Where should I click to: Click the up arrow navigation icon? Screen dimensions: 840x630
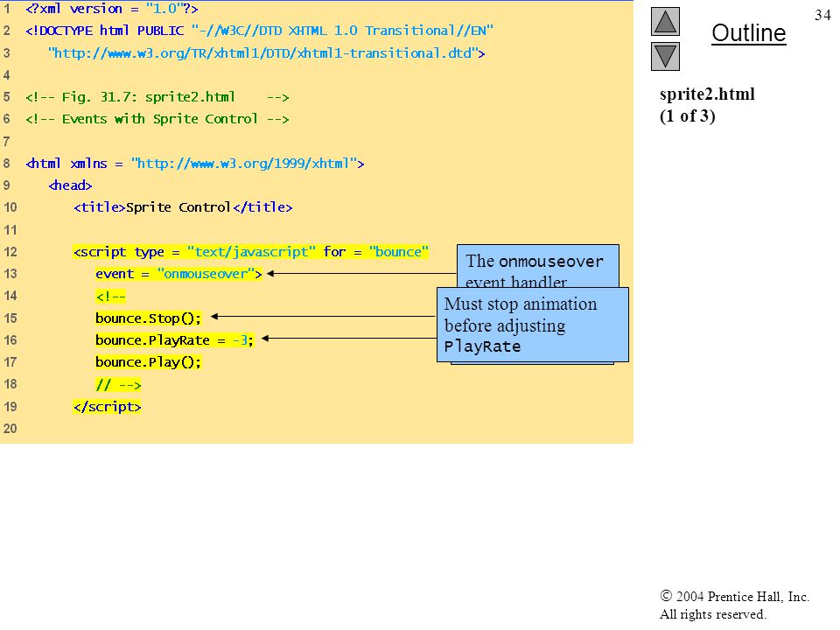coord(665,21)
